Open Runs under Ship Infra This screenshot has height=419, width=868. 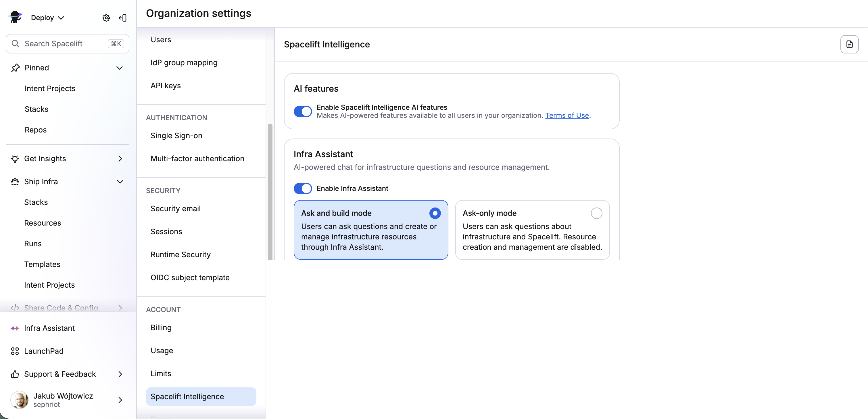coord(33,243)
